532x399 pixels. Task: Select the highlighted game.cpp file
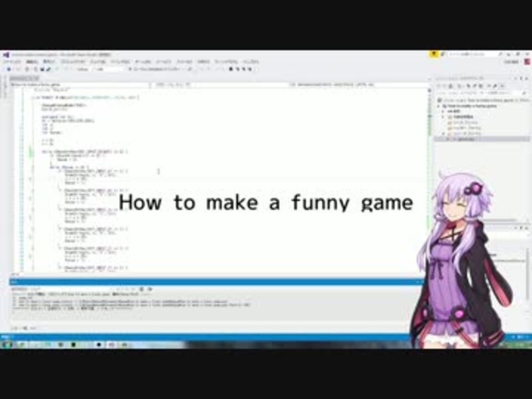[482, 139]
